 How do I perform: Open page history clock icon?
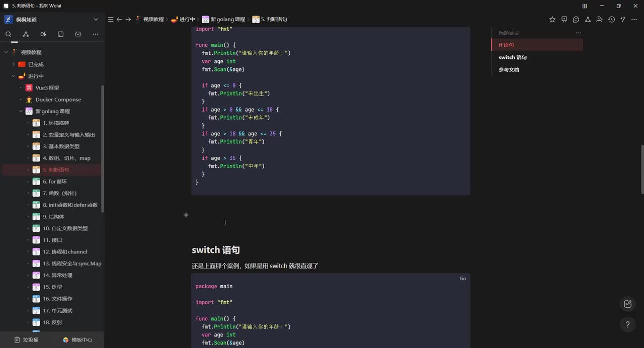(x=611, y=19)
